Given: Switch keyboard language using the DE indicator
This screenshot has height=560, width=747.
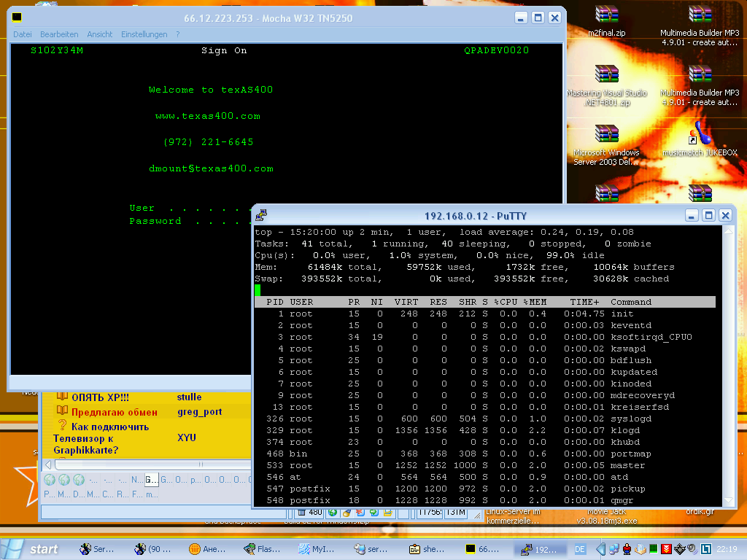Looking at the screenshot, I should click(580, 549).
